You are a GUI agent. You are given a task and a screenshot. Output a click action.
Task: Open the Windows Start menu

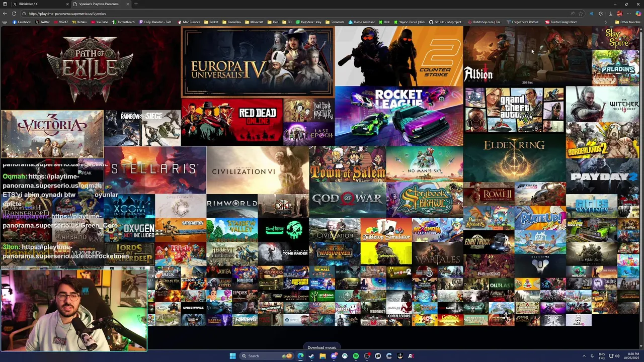point(232,356)
